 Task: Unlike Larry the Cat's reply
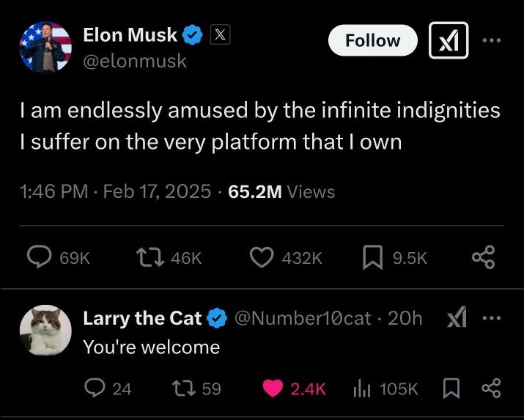[273, 388]
